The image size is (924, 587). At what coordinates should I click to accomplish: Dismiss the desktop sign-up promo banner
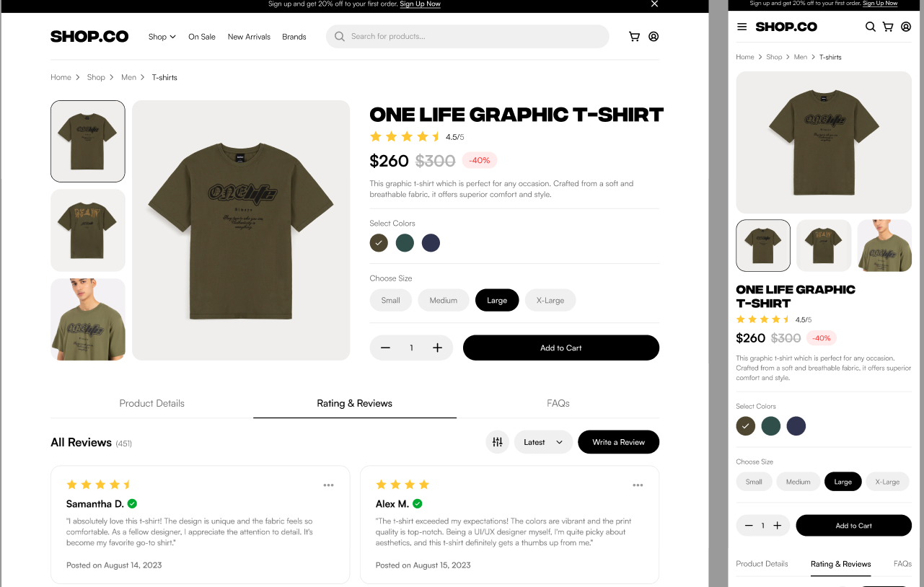click(654, 4)
